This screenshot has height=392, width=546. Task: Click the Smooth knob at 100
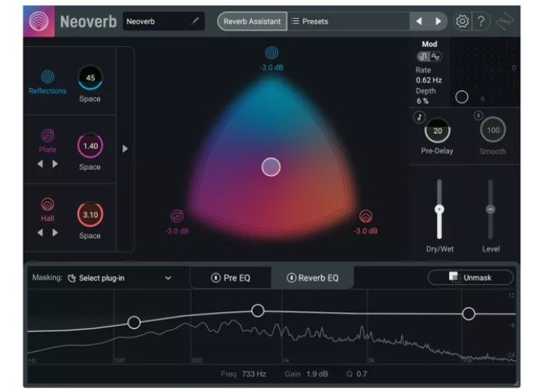[x=493, y=130]
